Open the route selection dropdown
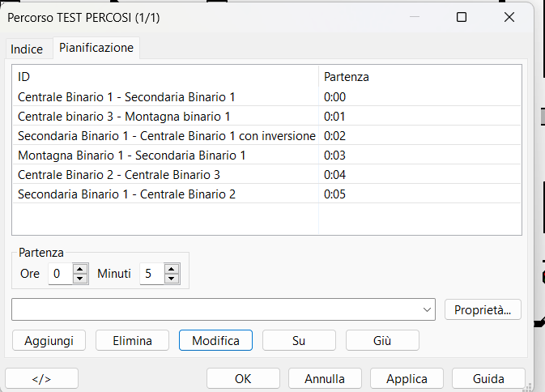 (x=428, y=309)
